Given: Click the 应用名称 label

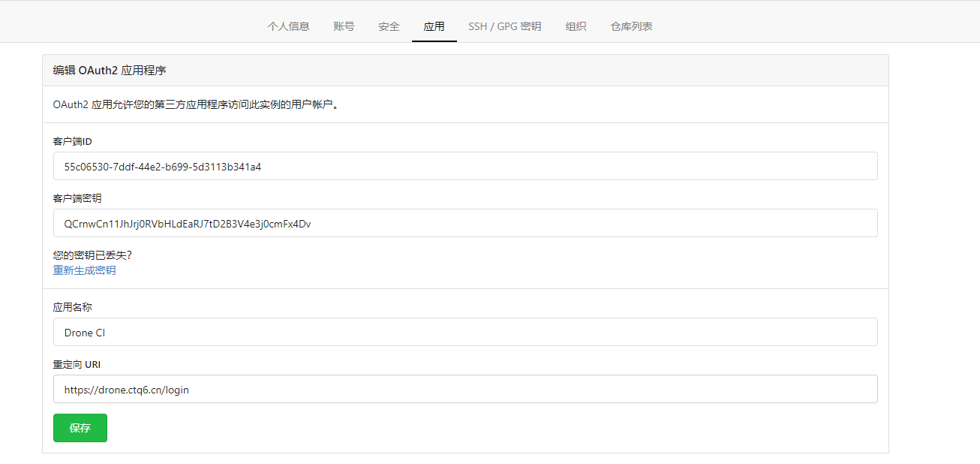Looking at the screenshot, I should 73,307.
